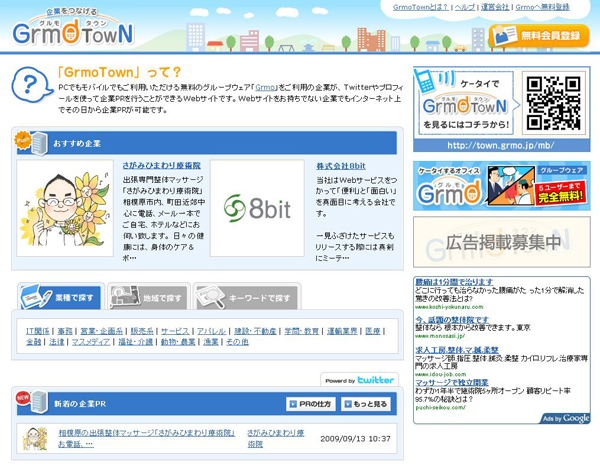
Task: Select the 業種で探す tab
Action: click(x=60, y=297)
